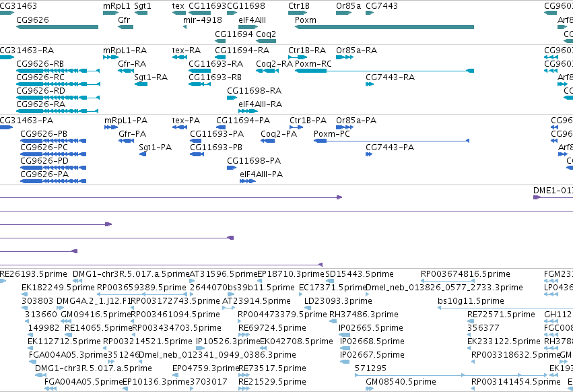This screenshot has width=573, height=392.
Task: Select the CG7443-RA transcript label
Action: tap(391, 77)
